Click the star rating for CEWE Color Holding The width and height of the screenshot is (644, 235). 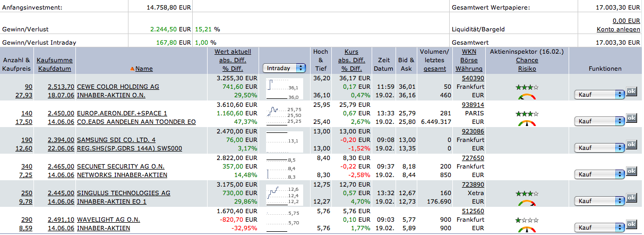coord(527,87)
